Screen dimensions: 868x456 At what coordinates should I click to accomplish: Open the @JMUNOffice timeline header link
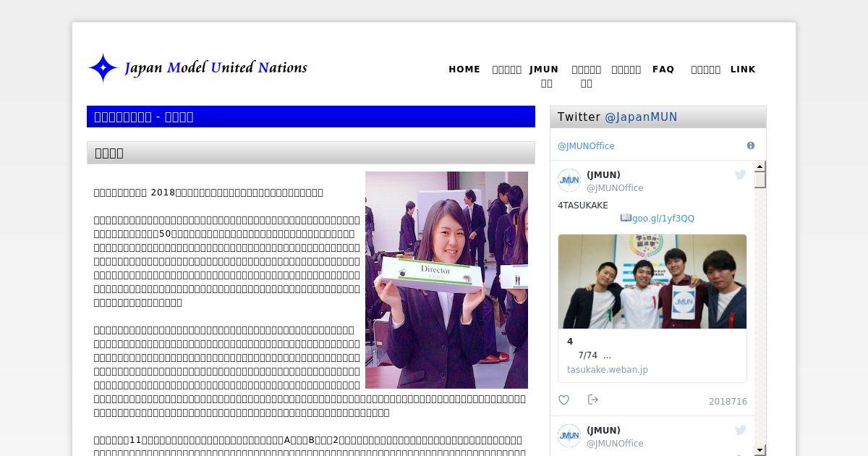586,146
